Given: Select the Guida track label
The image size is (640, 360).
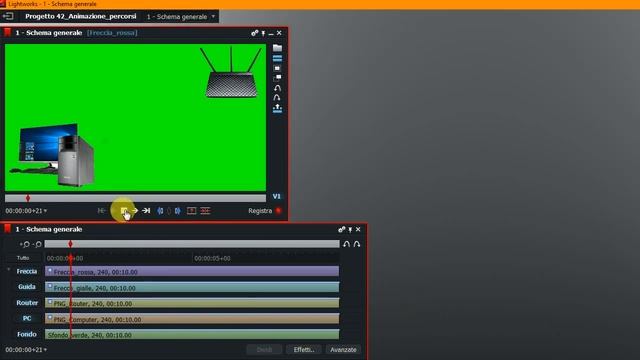Looking at the screenshot, I should tap(27, 287).
